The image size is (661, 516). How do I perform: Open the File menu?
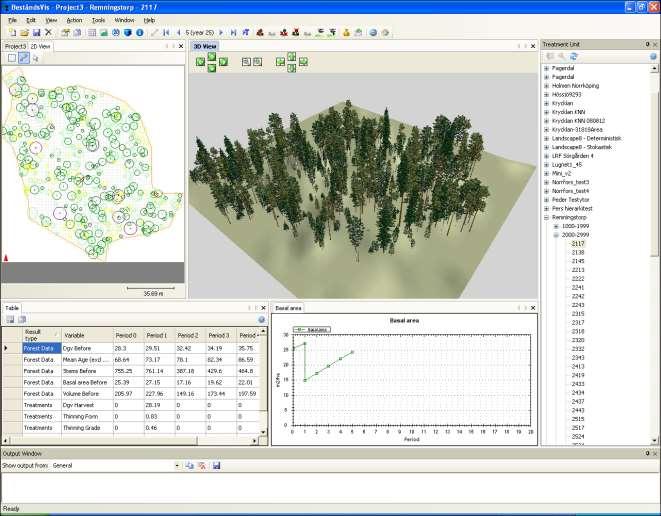(12, 20)
